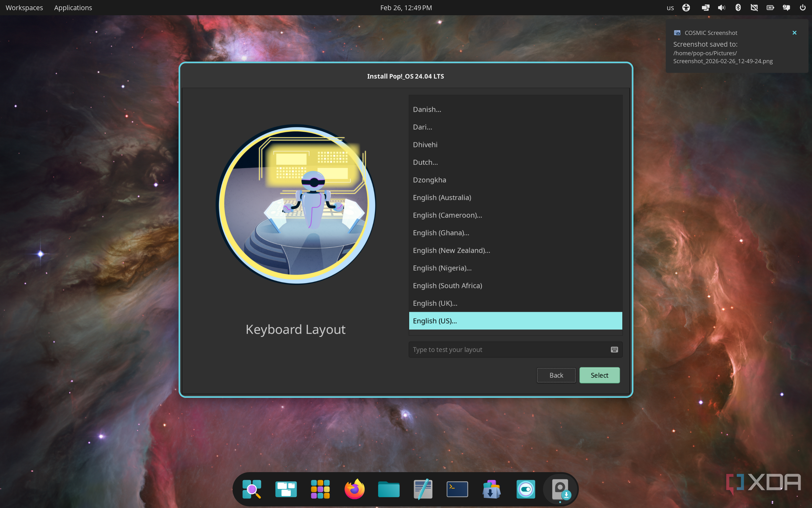Image resolution: width=812 pixels, height=508 pixels.
Task: Dismiss the COSMIC Screenshot notification
Action: pyautogui.click(x=794, y=33)
